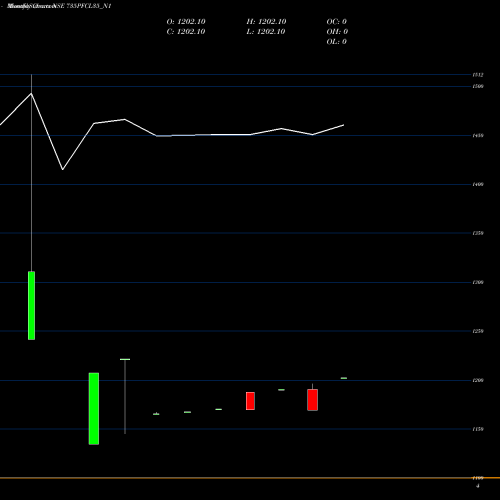Click the 1100 label on the orange line
The image size is (500, 500).
(x=478, y=478)
